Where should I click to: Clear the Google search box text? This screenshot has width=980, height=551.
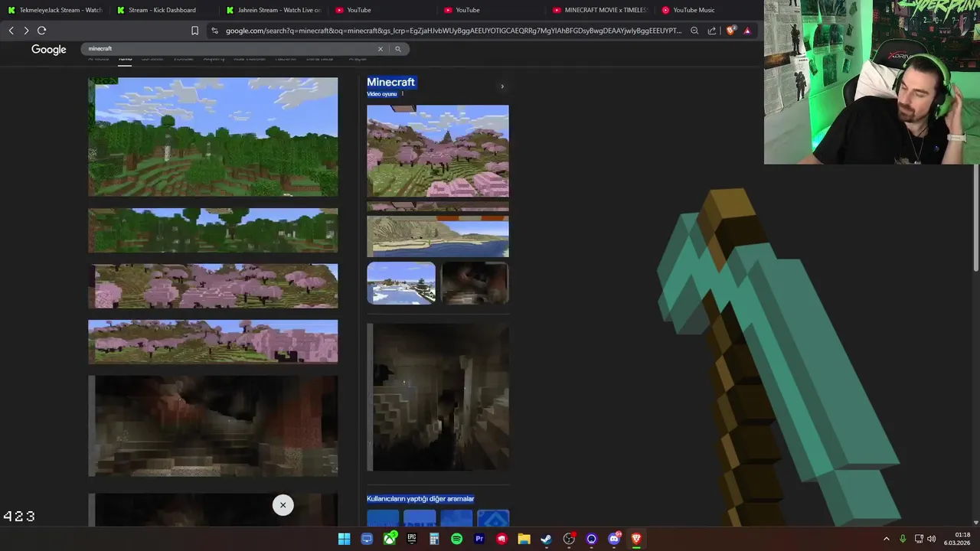tap(380, 49)
